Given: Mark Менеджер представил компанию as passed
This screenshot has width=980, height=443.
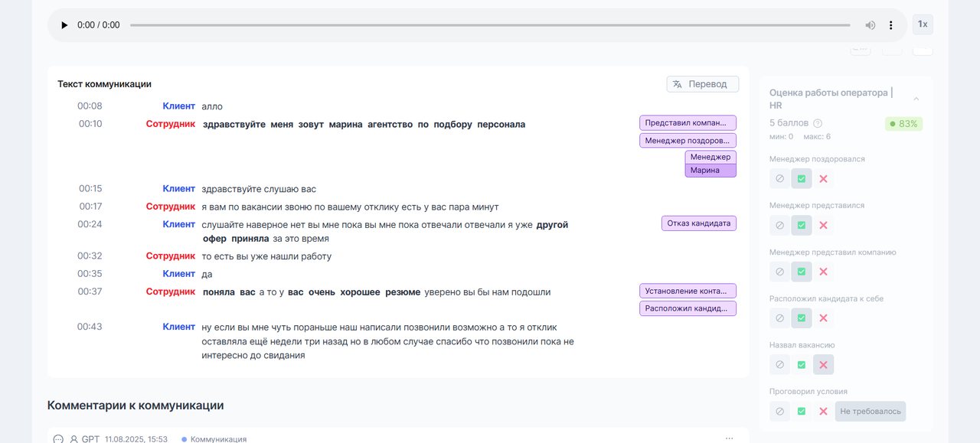Looking at the screenshot, I should [x=802, y=272].
